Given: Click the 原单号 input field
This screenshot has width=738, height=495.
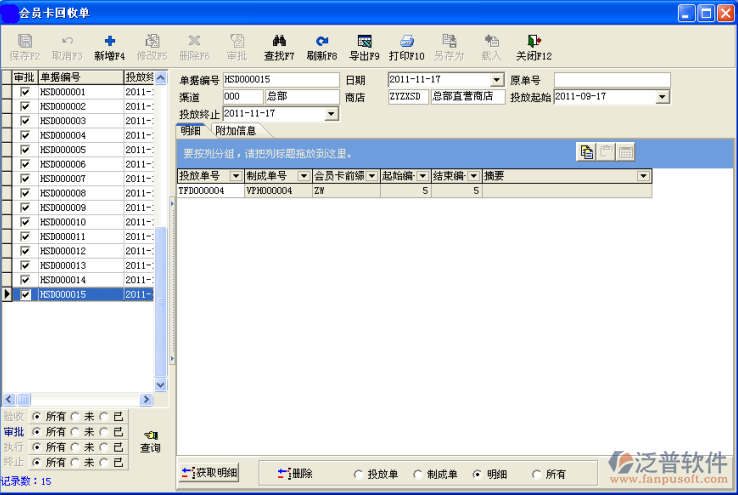Looking at the screenshot, I should [611, 80].
